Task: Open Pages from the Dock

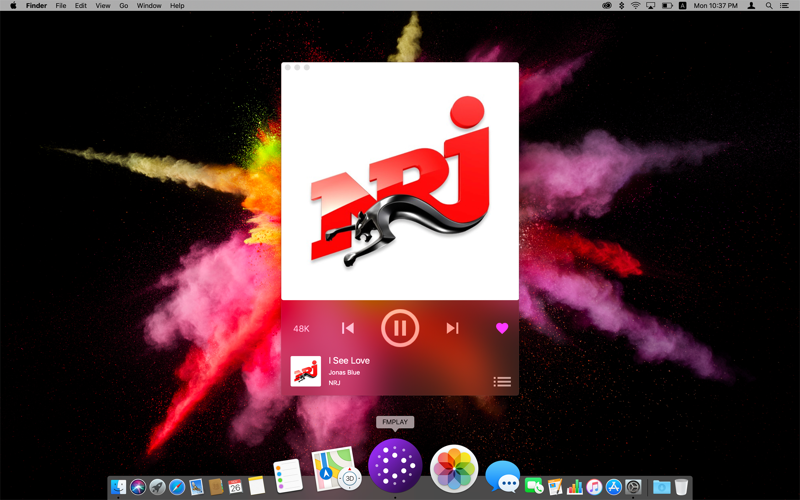Action: click(555, 487)
